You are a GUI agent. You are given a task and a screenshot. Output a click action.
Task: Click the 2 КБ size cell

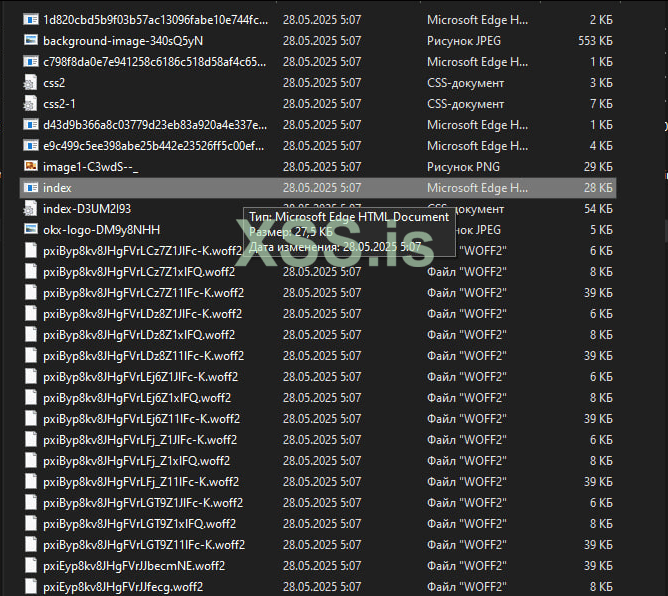601,20
